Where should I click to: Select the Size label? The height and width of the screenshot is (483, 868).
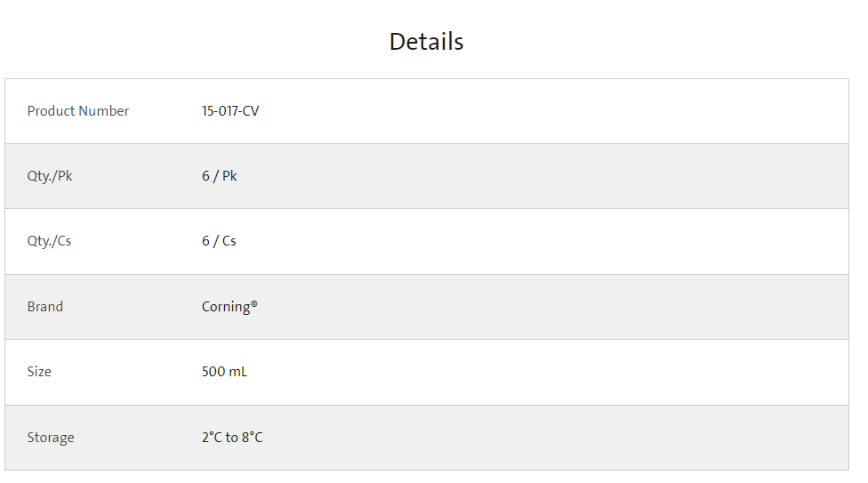(39, 372)
